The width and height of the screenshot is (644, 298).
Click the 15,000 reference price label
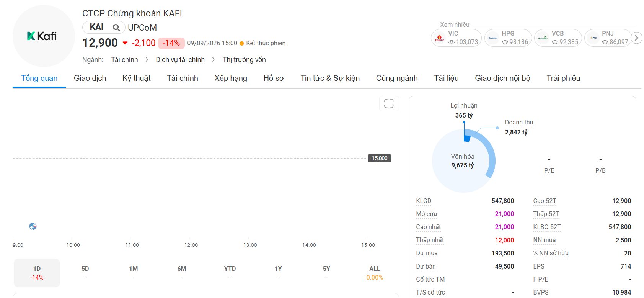click(380, 158)
